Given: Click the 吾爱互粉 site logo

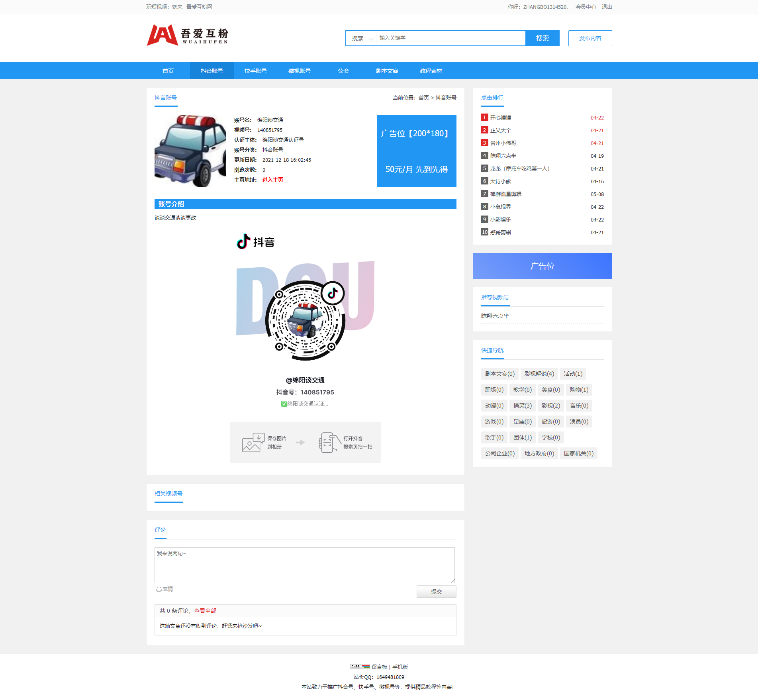Looking at the screenshot, I should point(187,35).
